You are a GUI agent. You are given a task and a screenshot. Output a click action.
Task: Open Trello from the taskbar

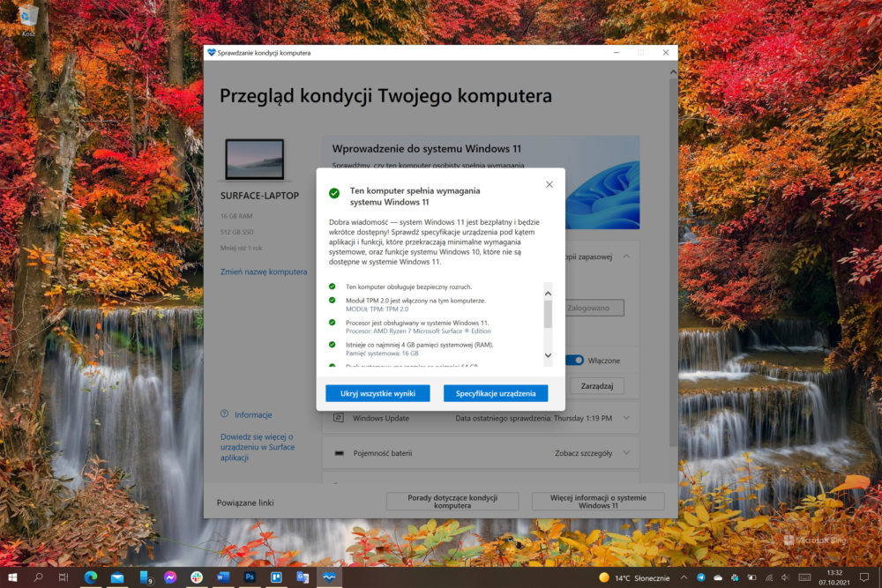pyautogui.click(x=276, y=577)
